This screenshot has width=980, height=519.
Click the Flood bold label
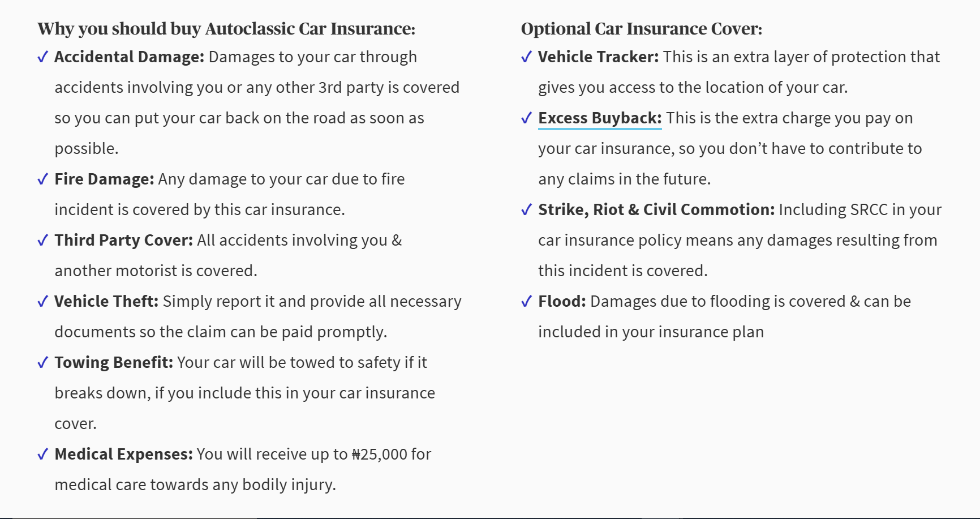pos(562,302)
